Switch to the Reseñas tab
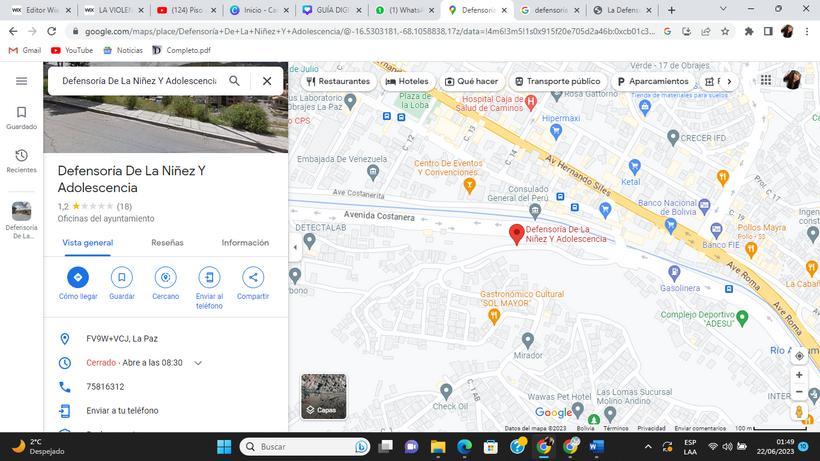The height and width of the screenshot is (461, 820). tap(167, 243)
